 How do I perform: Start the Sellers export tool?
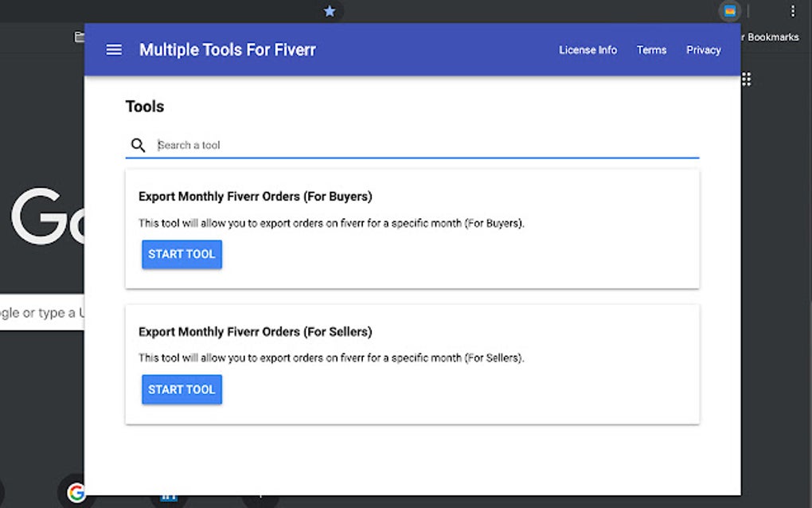[x=182, y=389]
